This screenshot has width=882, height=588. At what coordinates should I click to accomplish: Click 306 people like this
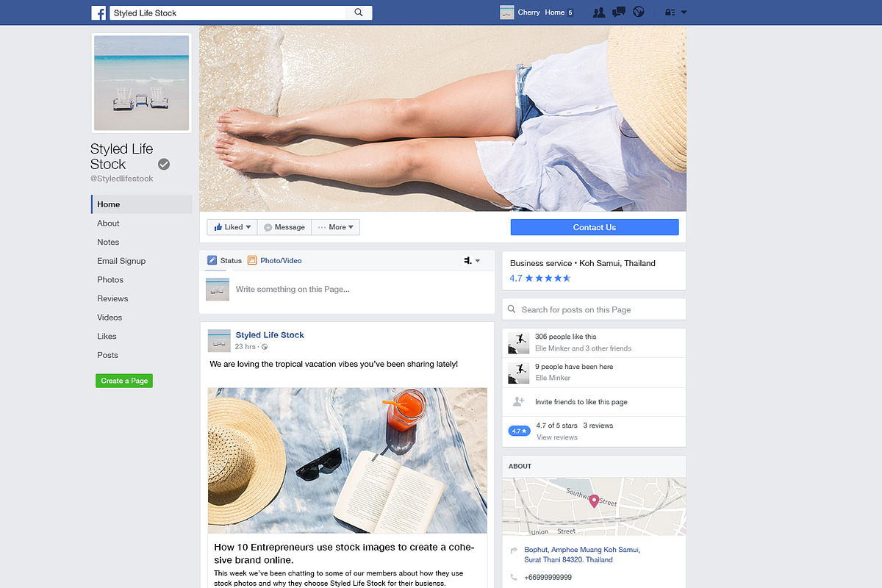566,337
